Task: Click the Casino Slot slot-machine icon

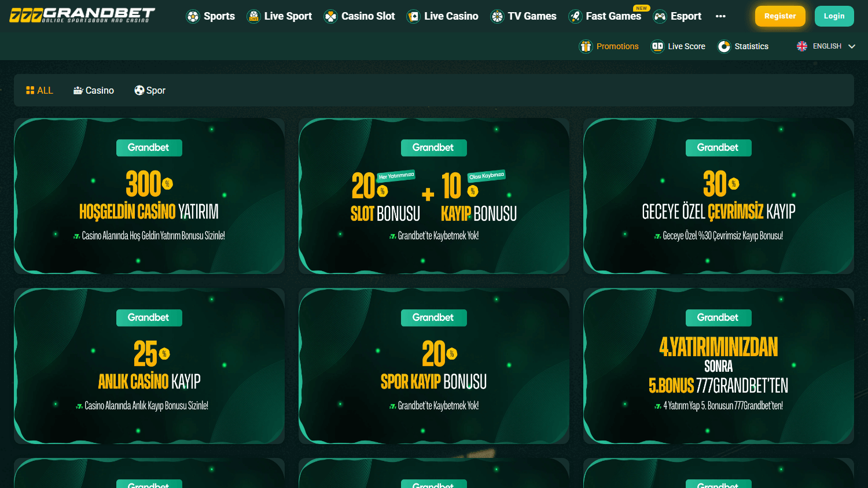Action: click(331, 16)
